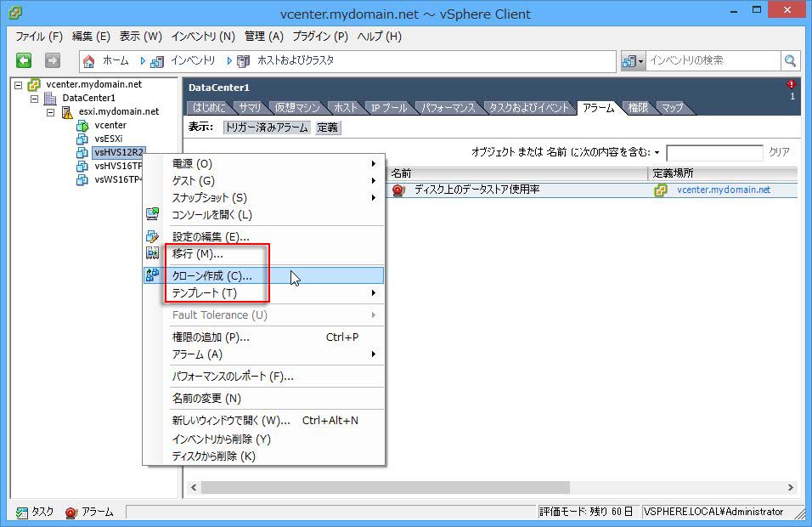The height and width of the screenshot is (527, 812).
Task: Click the Clone icon in the context menu
Action: (x=152, y=275)
